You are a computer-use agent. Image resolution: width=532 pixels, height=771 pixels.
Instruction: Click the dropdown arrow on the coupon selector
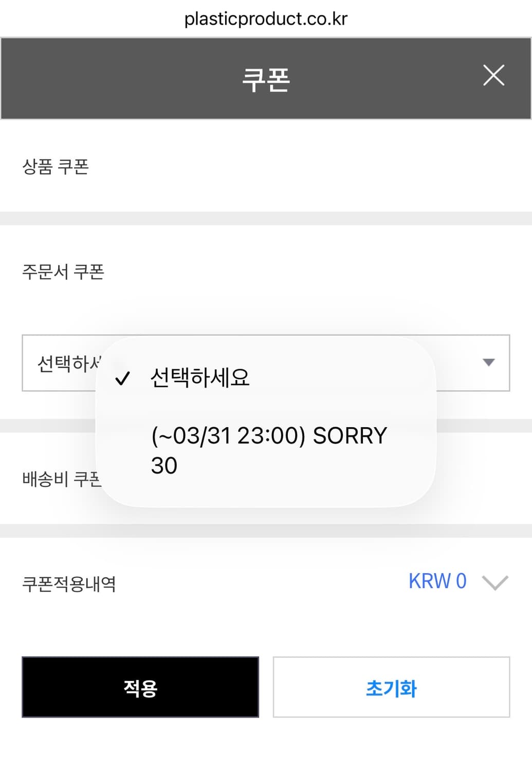pos(487,363)
